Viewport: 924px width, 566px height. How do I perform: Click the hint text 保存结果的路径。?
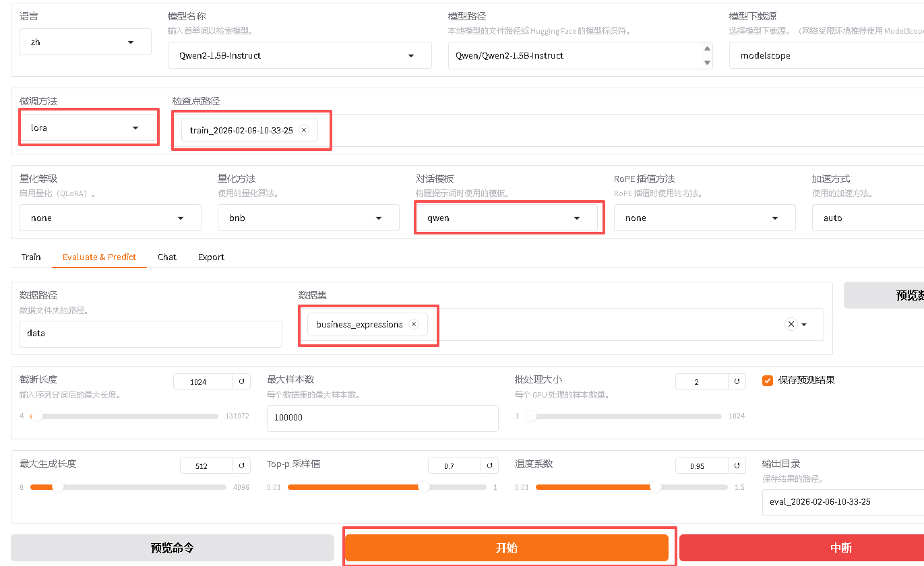(x=794, y=478)
